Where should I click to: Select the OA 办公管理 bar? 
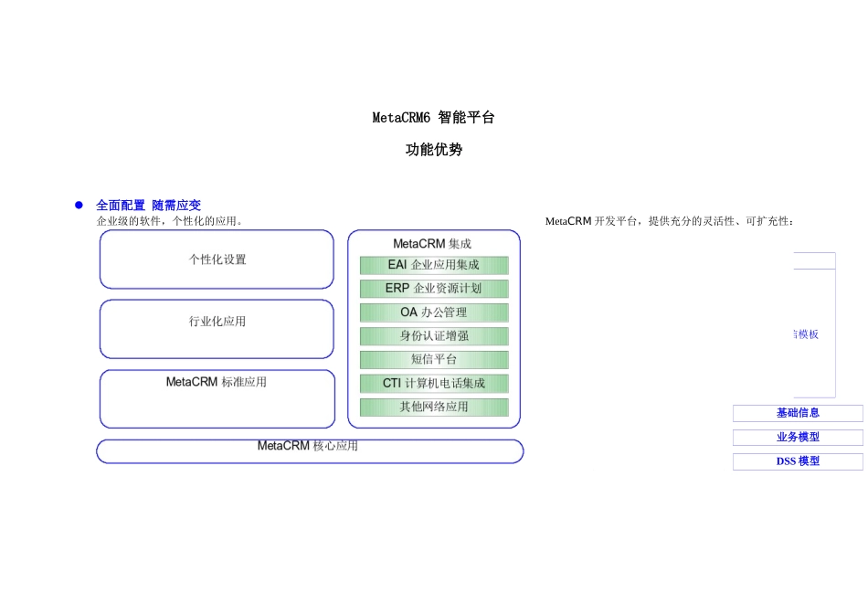(x=434, y=312)
